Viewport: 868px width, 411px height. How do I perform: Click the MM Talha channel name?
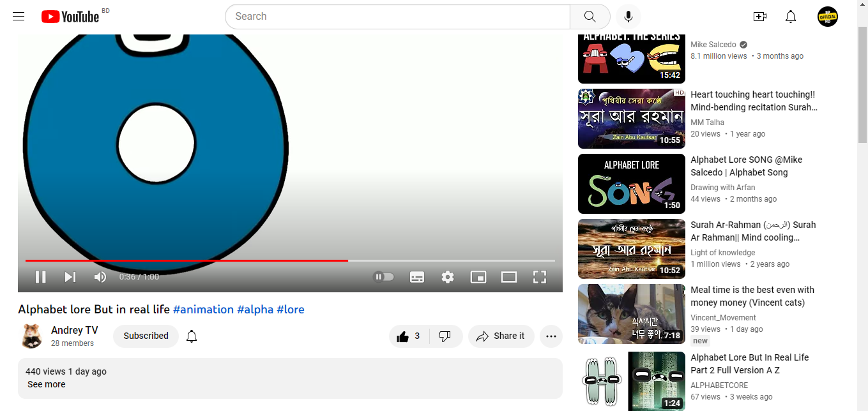tap(707, 123)
